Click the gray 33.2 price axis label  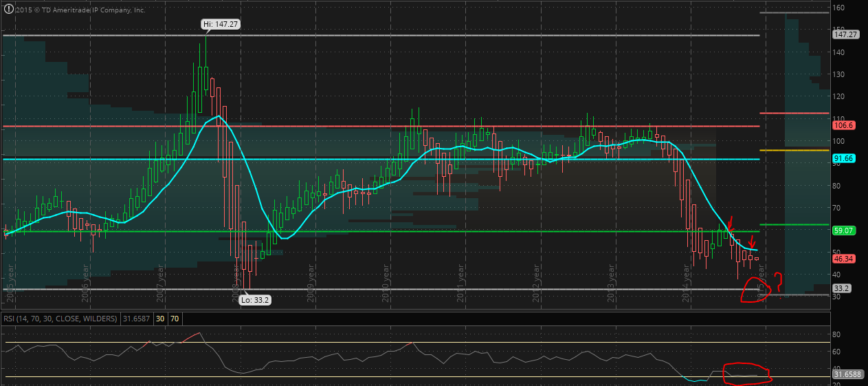tap(841, 288)
